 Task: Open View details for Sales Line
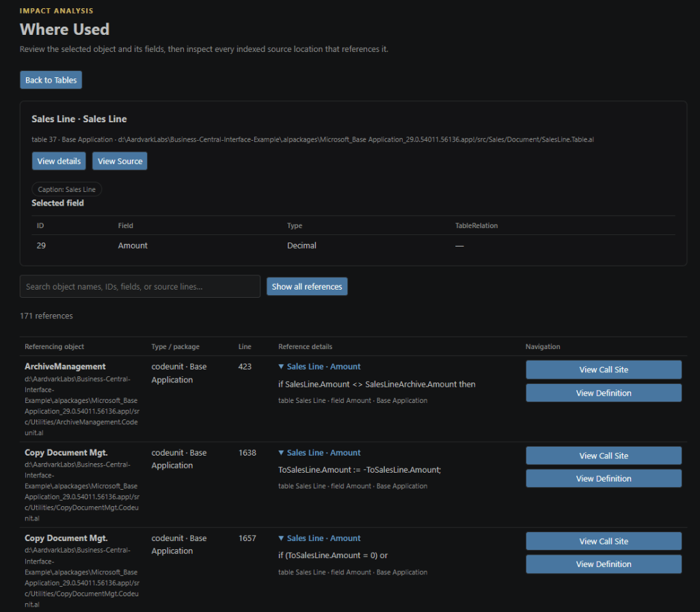(x=59, y=161)
